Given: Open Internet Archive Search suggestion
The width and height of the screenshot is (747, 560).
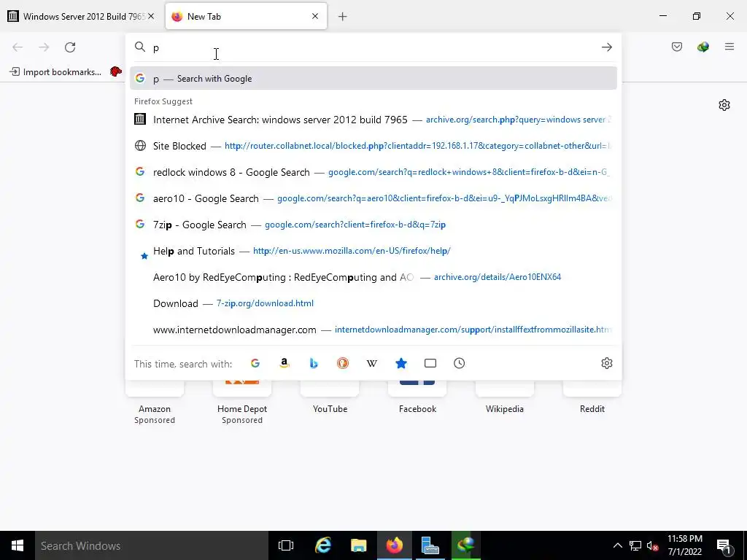Looking at the screenshot, I should 373,120.
